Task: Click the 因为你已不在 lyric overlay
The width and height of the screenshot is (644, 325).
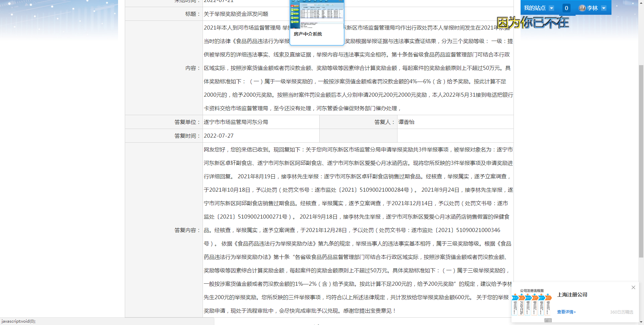Action: point(533,22)
